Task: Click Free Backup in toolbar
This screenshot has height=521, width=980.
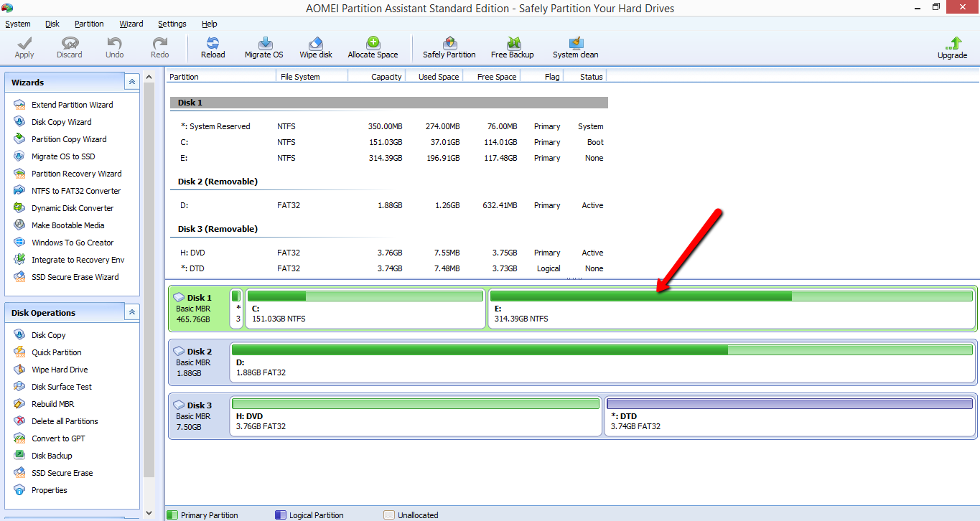Action: 513,48
